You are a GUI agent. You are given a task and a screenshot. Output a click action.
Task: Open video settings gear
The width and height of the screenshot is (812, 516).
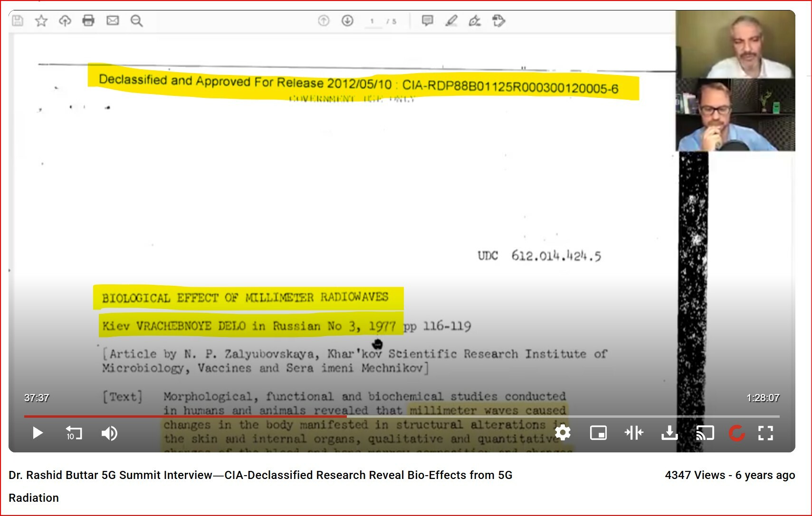[x=563, y=432]
